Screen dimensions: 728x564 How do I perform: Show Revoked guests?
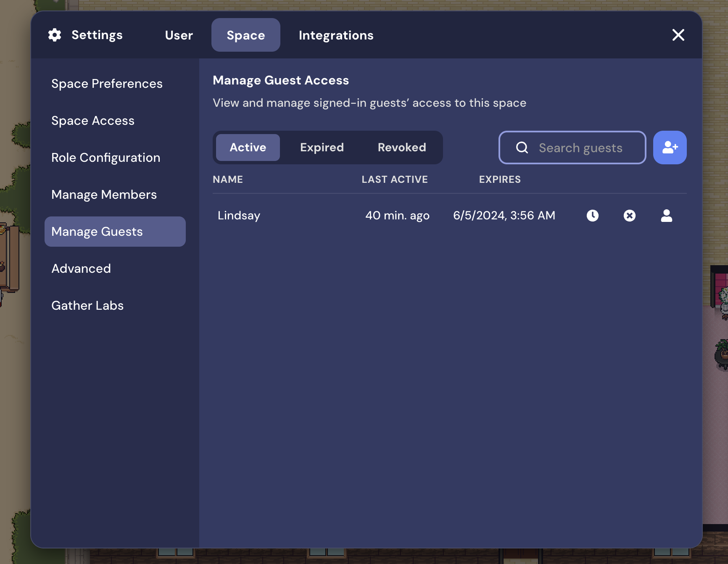coord(402,148)
